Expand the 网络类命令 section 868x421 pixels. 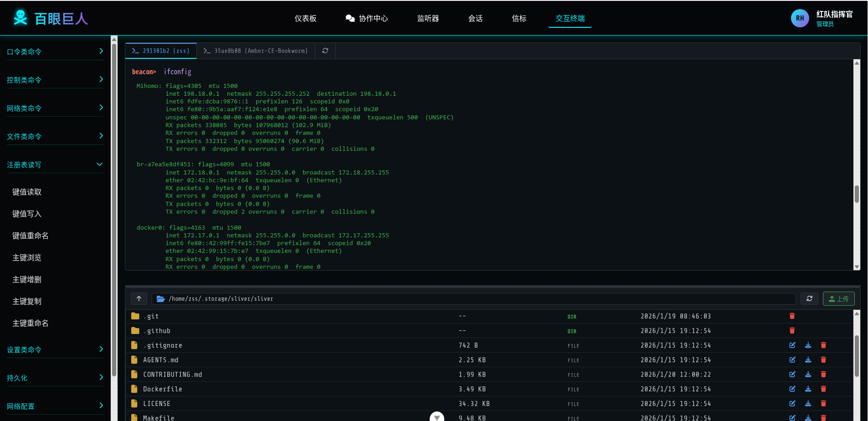(x=55, y=108)
